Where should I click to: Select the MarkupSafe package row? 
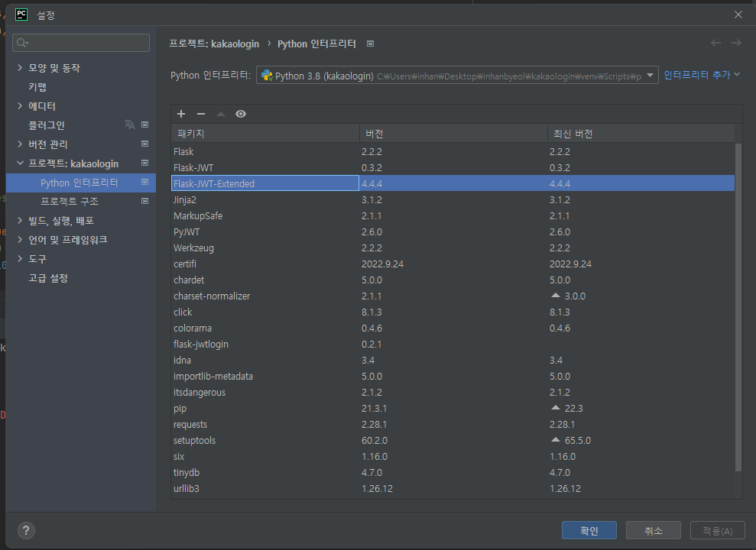click(453, 215)
